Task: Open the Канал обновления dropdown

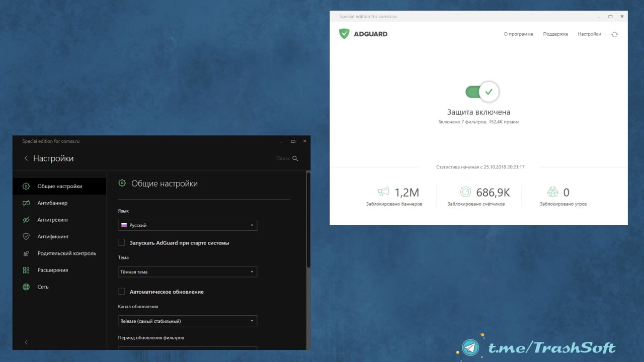Action: coord(187,321)
